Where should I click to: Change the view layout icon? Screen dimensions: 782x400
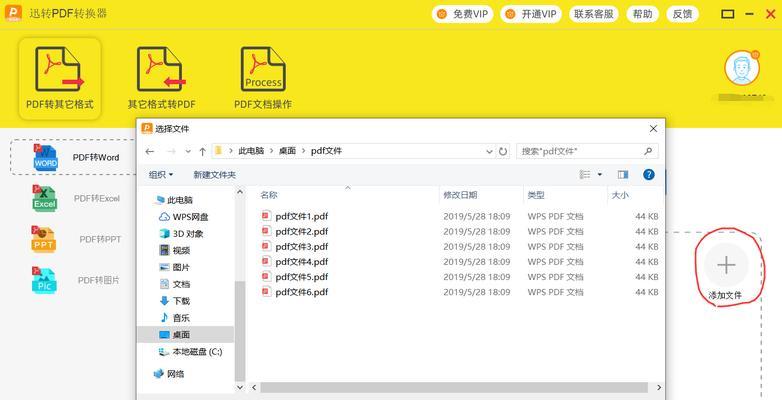(585, 175)
